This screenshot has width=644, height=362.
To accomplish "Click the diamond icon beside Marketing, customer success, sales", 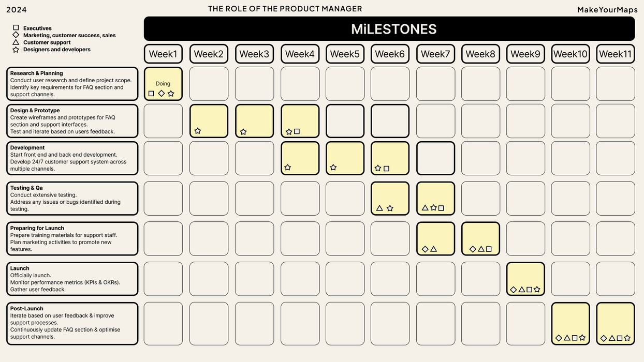I will point(16,35).
